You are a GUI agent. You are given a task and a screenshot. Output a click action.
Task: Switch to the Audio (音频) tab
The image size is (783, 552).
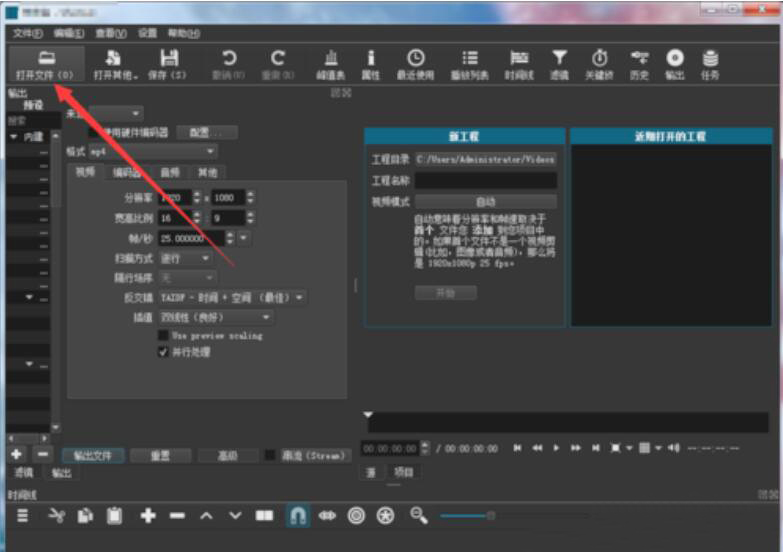pos(170,172)
